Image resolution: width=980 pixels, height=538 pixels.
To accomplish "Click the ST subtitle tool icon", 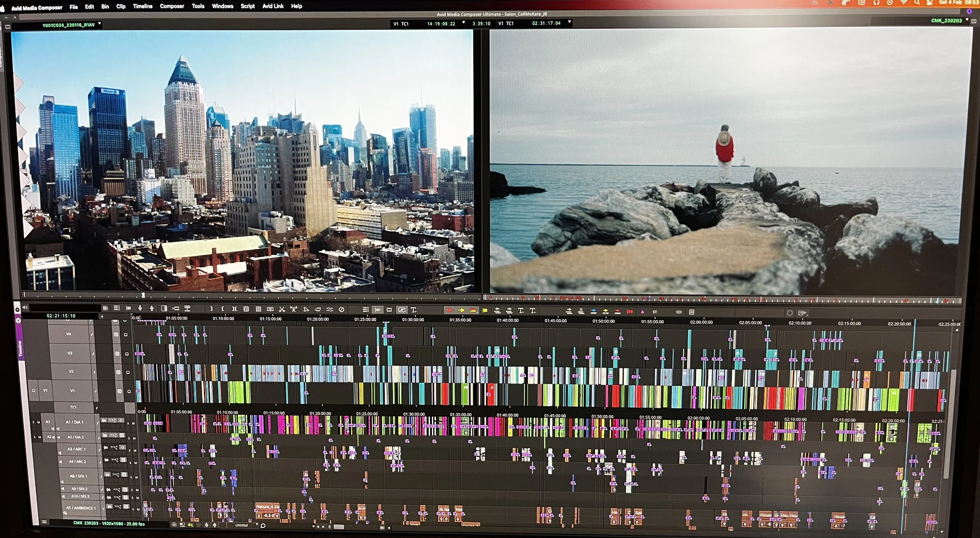I will (655, 312).
